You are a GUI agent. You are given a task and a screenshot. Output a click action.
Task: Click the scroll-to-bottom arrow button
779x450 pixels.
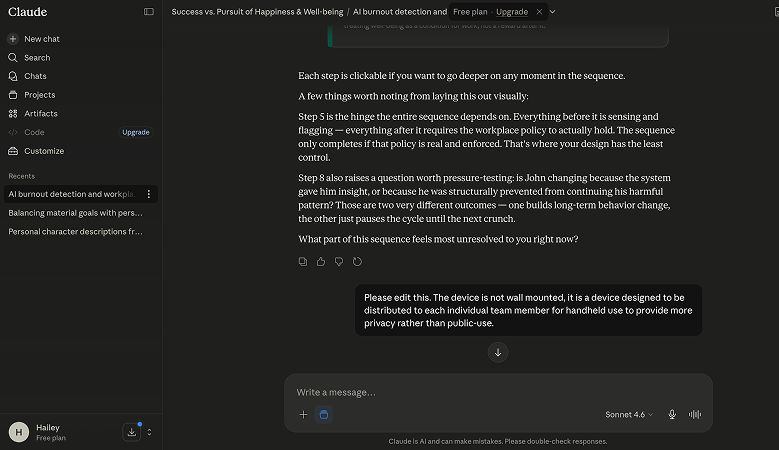498,352
